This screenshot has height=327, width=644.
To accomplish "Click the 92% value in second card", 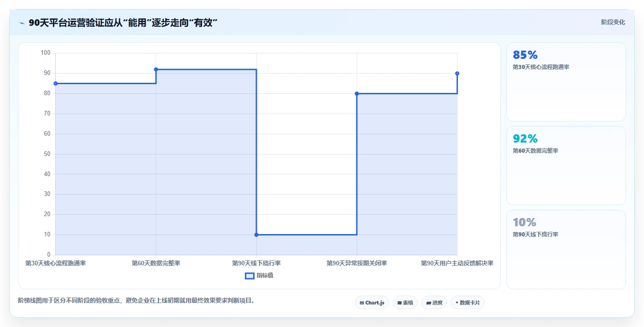I will (x=525, y=138).
